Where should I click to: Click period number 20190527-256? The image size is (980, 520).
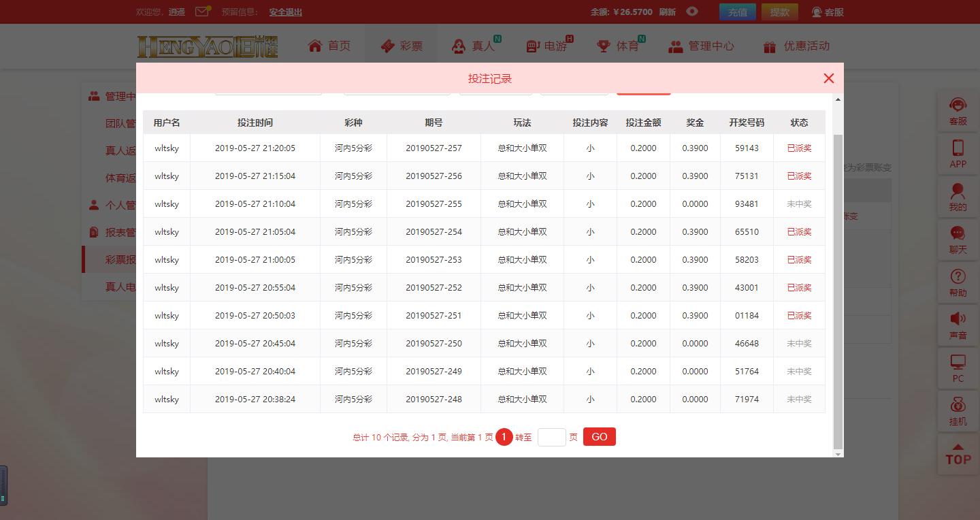pyautogui.click(x=434, y=176)
